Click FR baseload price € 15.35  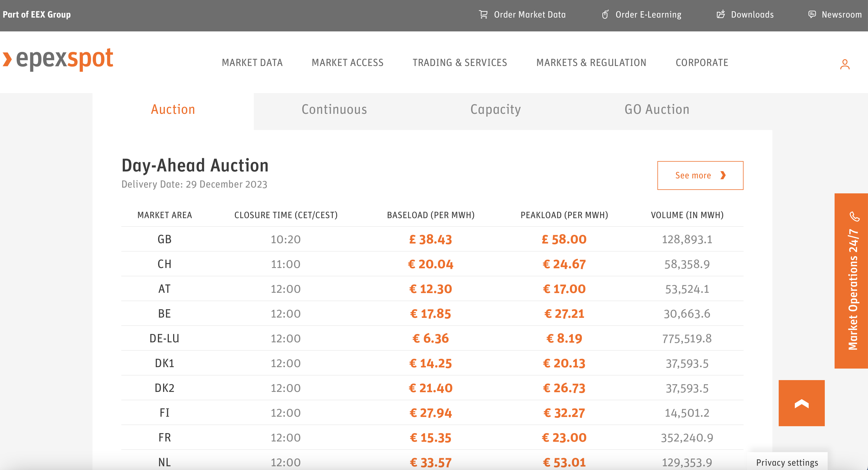click(430, 438)
